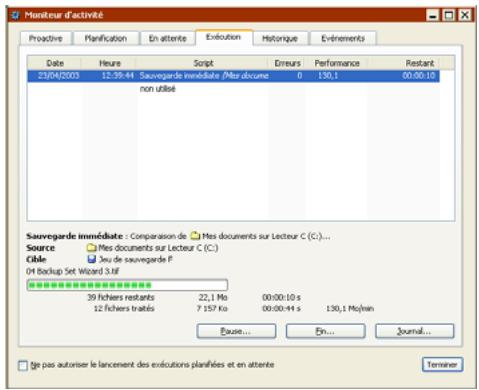Screen dimensions: 479x390
Task: Click the green backup progress bar
Action: pos(127,285)
